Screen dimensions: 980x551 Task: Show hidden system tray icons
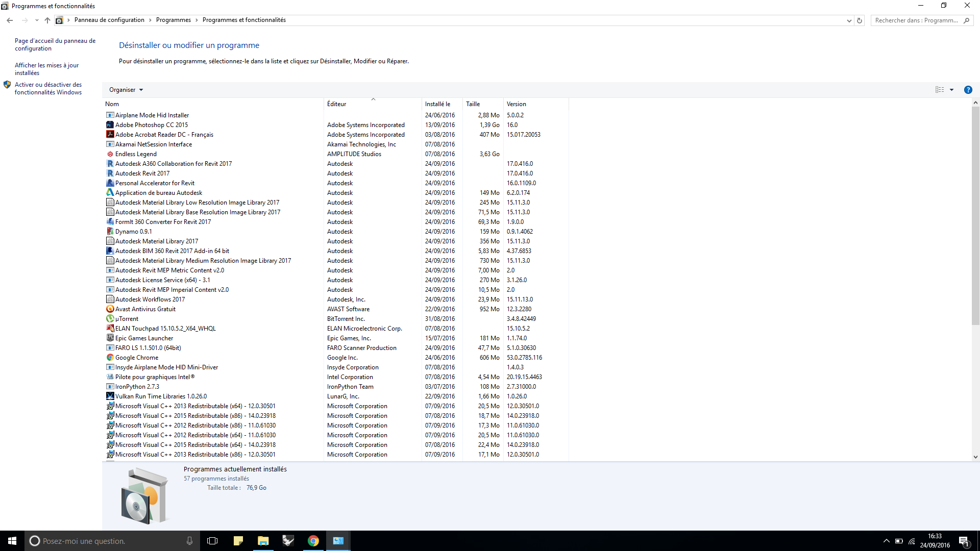886,541
